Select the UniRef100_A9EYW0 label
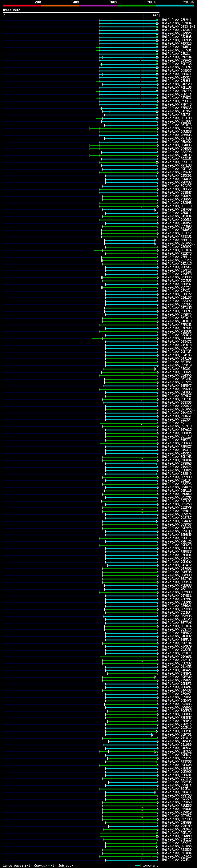 click(x=176, y=677)
